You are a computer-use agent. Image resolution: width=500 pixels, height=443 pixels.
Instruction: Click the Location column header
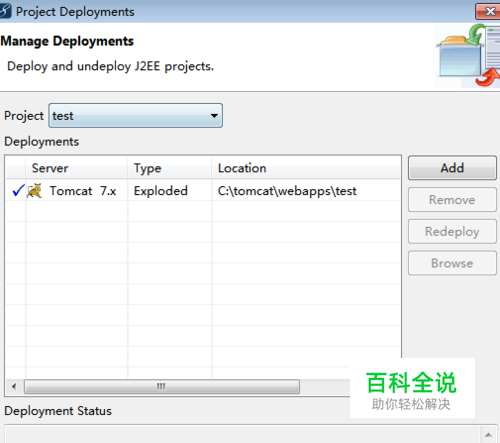pyautogui.click(x=306, y=168)
